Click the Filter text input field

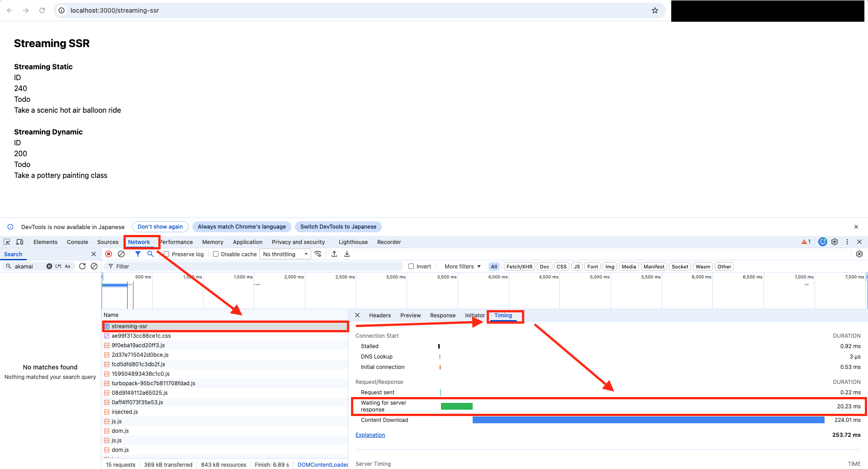(x=253, y=266)
